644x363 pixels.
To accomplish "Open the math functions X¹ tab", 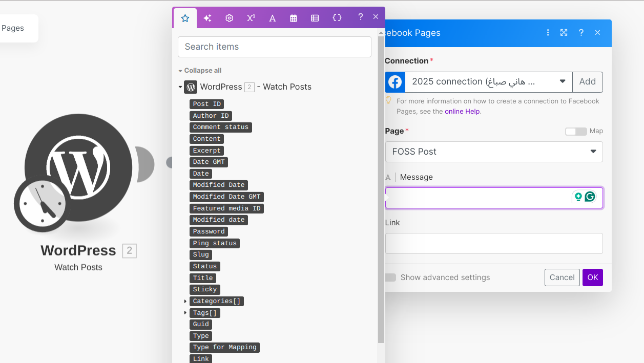I will pyautogui.click(x=251, y=18).
